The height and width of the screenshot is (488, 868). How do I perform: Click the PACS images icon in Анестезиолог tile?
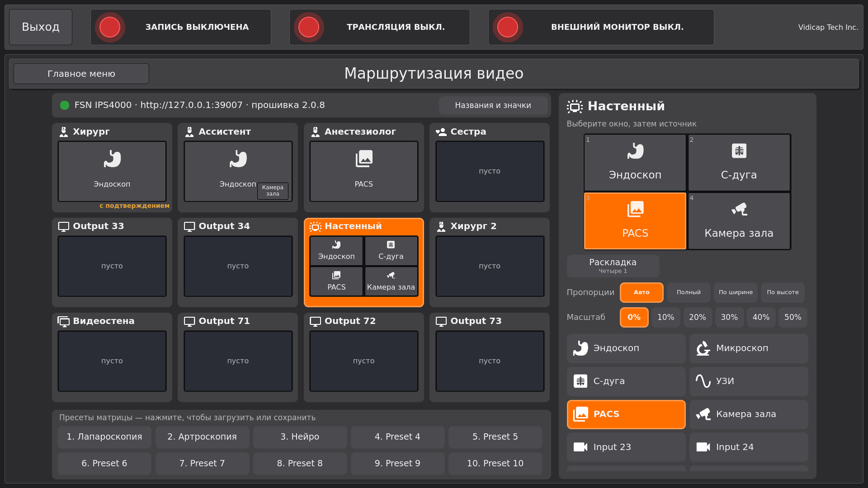click(x=364, y=159)
